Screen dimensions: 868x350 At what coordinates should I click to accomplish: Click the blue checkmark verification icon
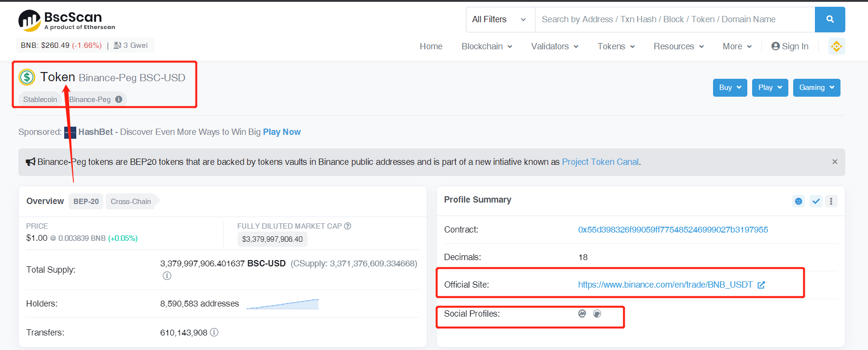(816, 201)
